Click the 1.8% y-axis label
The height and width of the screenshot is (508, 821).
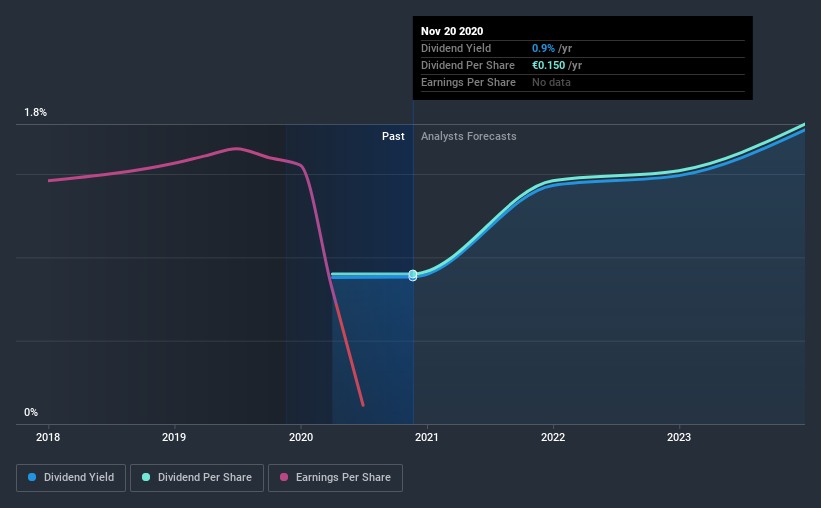(x=36, y=113)
